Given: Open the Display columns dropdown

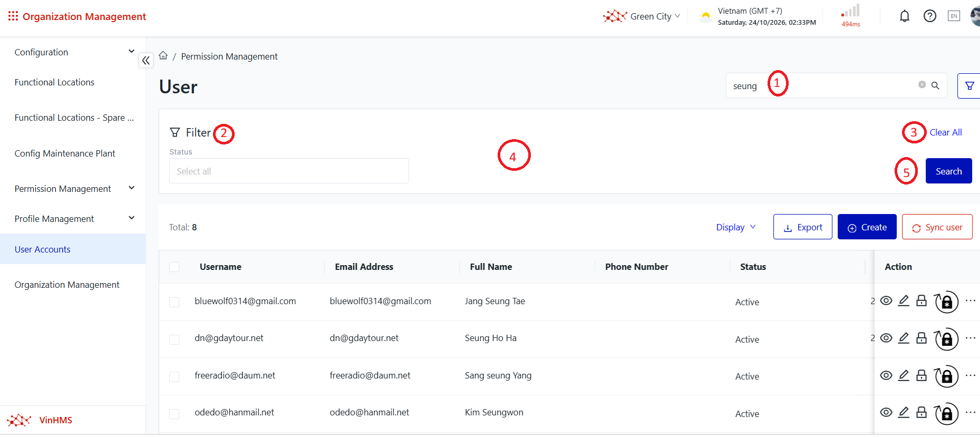Looking at the screenshot, I should 736,227.
